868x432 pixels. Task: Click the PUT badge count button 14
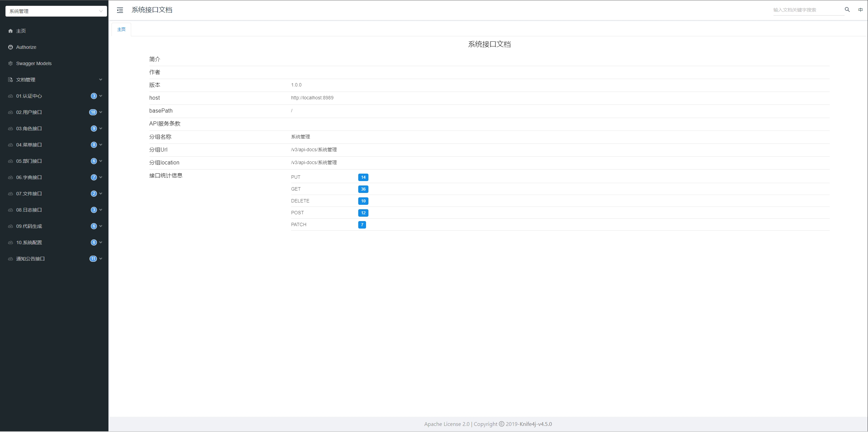[363, 177]
